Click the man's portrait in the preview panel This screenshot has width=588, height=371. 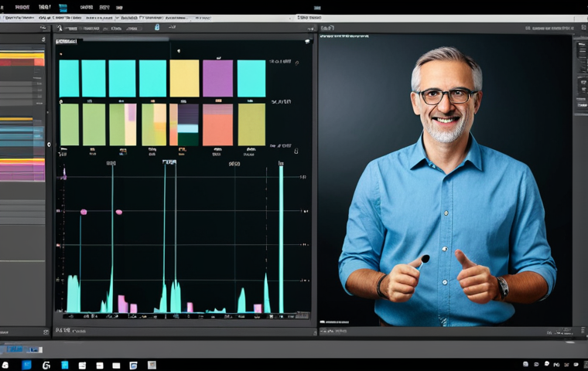447,185
